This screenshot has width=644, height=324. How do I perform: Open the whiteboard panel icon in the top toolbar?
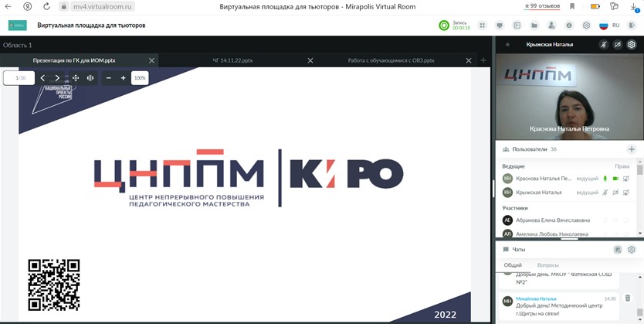tap(517, 26)
